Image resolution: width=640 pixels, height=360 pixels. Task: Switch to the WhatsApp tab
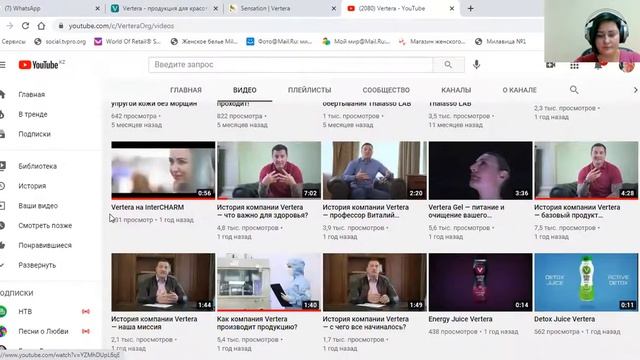point(49,8)
